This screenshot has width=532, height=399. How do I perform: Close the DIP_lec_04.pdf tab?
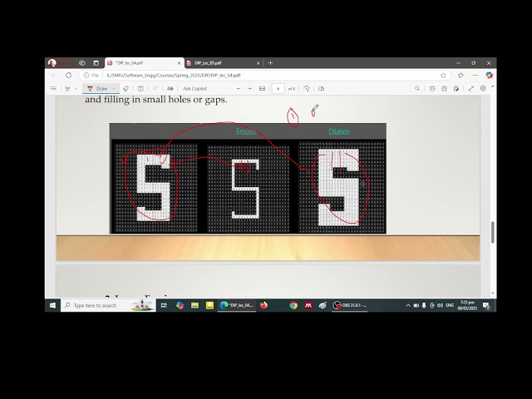180,63
